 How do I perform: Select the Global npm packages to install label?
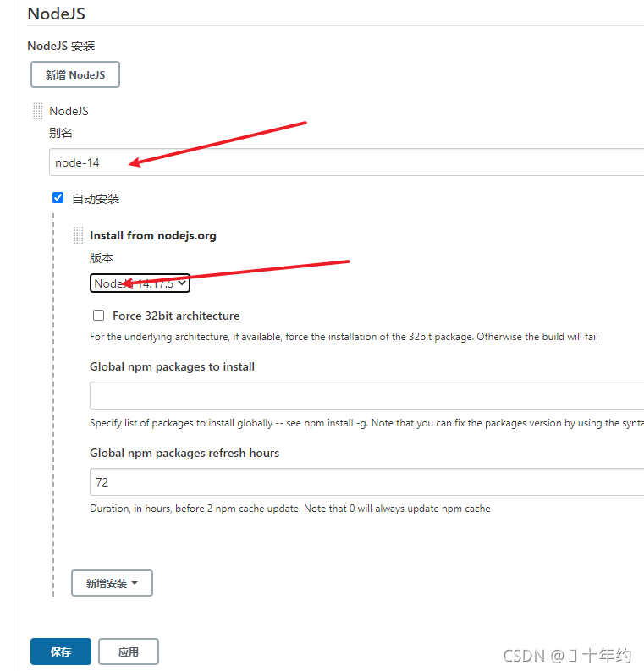coord(172,366)
